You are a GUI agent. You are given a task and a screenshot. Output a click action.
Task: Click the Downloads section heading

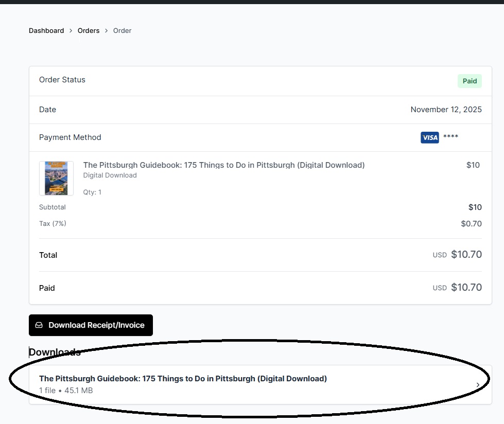tap(55, 352)
